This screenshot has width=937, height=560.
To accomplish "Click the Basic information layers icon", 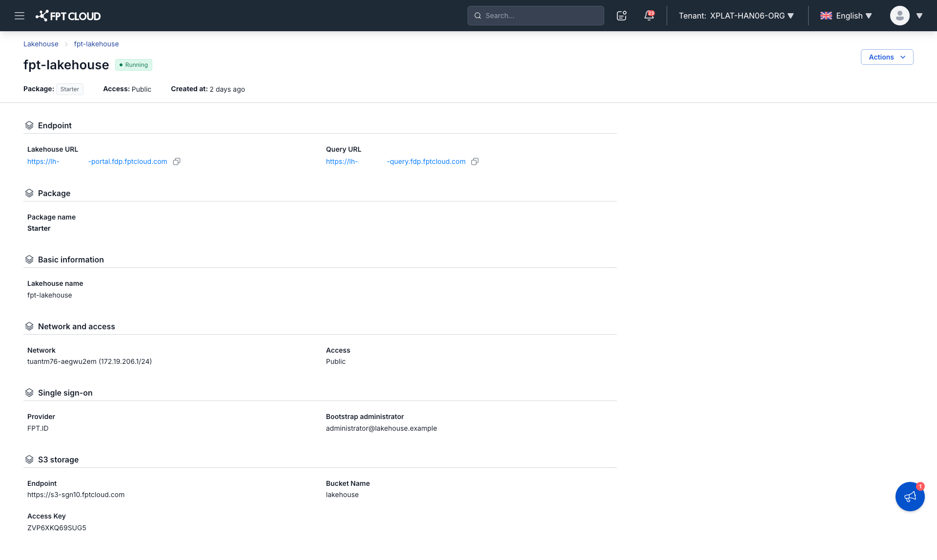I will click(x=29, y=260).
